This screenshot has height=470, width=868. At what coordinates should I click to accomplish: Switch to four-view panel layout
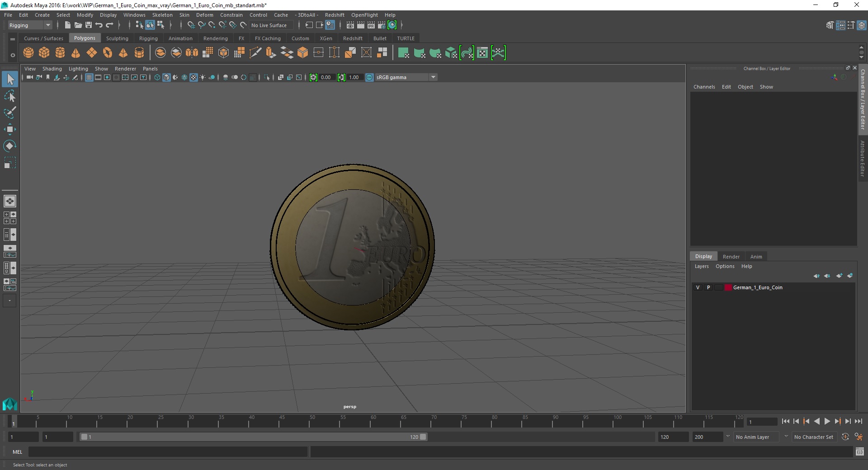click(x=10, y=218)
